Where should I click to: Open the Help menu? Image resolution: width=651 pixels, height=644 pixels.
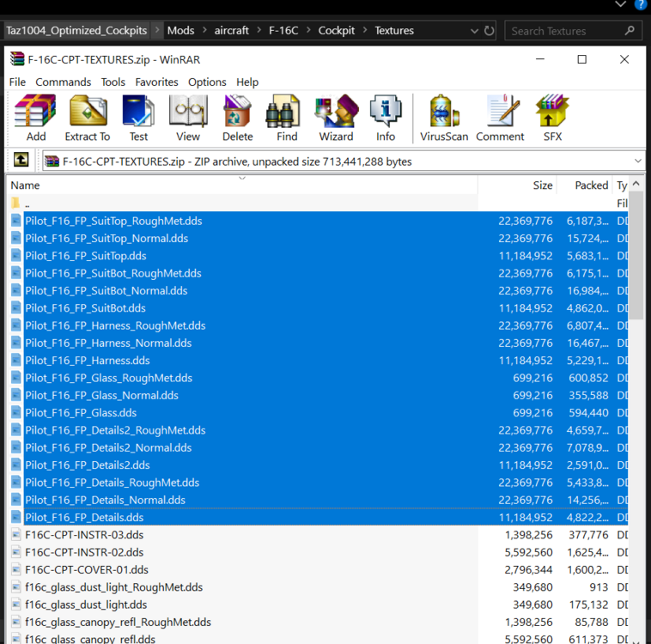[247, 82]
